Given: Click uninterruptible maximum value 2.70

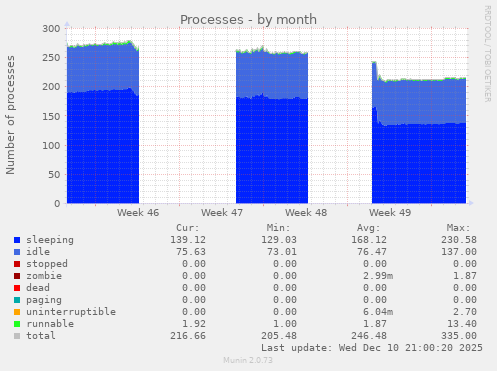Looking at the screenshot, I should tap(465, 312).
